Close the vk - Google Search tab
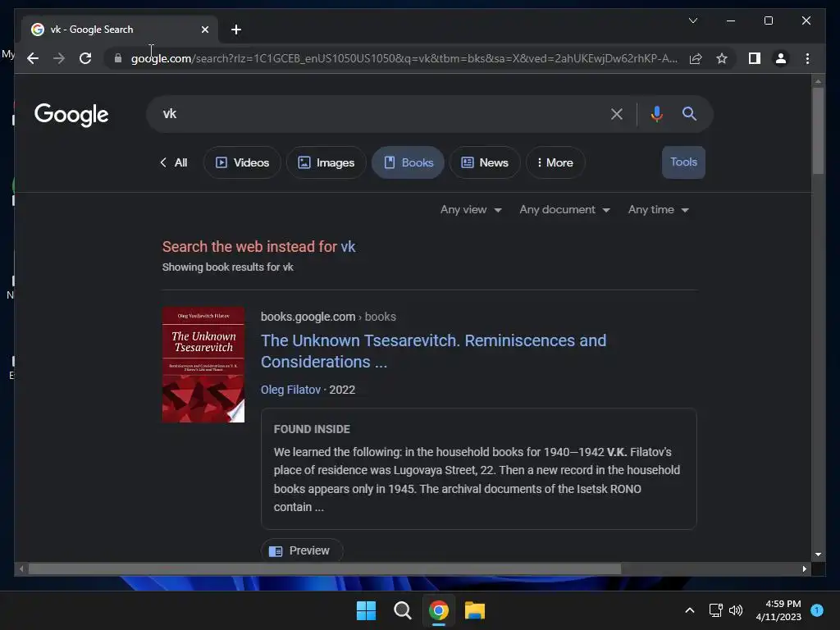Screen dimensions: 840x630 [204, 30]
